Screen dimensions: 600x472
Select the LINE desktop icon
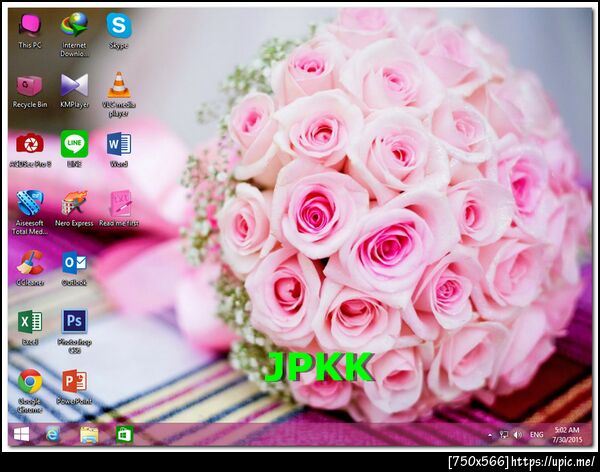pyautogui.click(x=74, y=149)
